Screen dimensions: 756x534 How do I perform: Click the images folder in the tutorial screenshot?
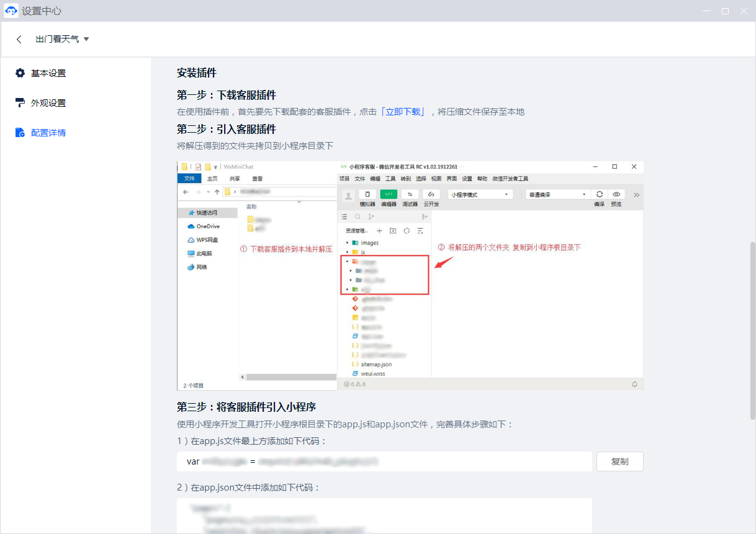click(369, 243)
